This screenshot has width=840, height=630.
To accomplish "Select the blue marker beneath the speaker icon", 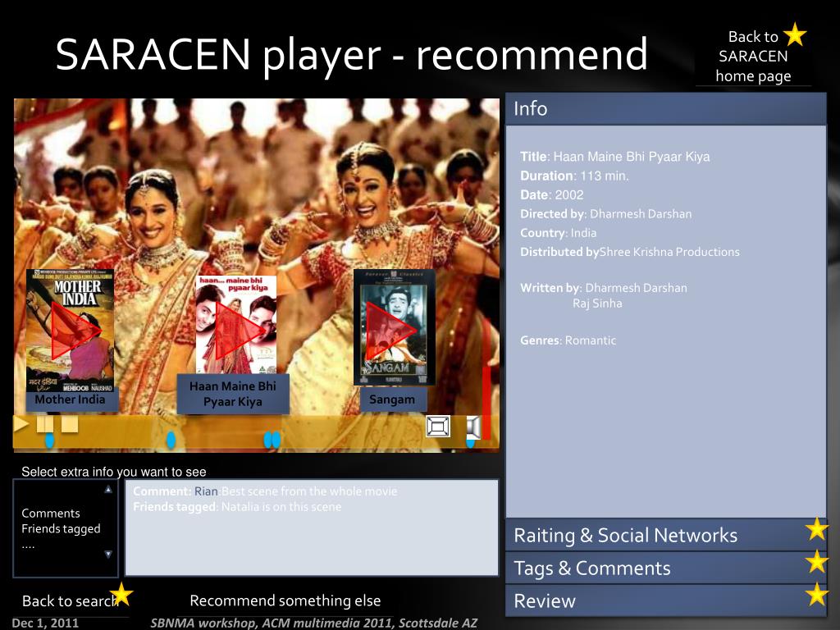I will 470,442.
